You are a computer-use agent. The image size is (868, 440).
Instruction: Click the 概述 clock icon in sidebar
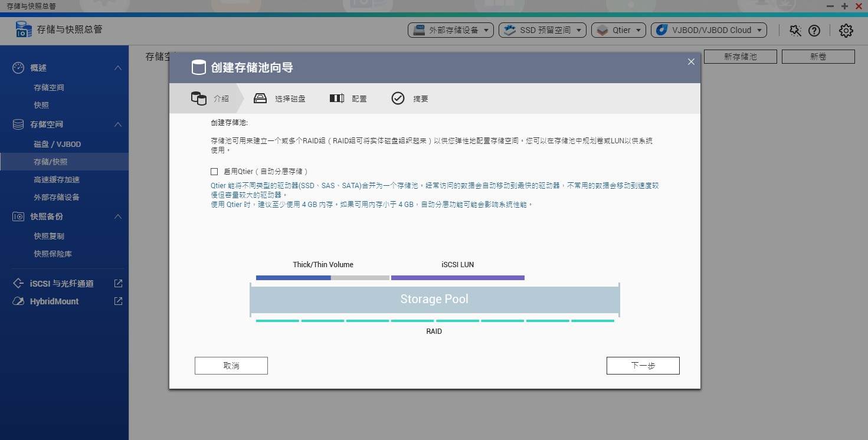18,67
